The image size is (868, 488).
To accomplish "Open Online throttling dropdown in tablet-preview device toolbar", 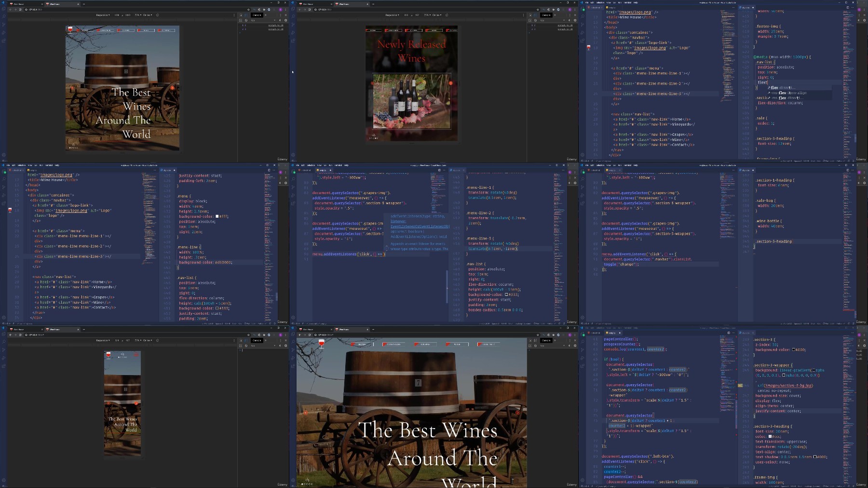I will 148,15.
